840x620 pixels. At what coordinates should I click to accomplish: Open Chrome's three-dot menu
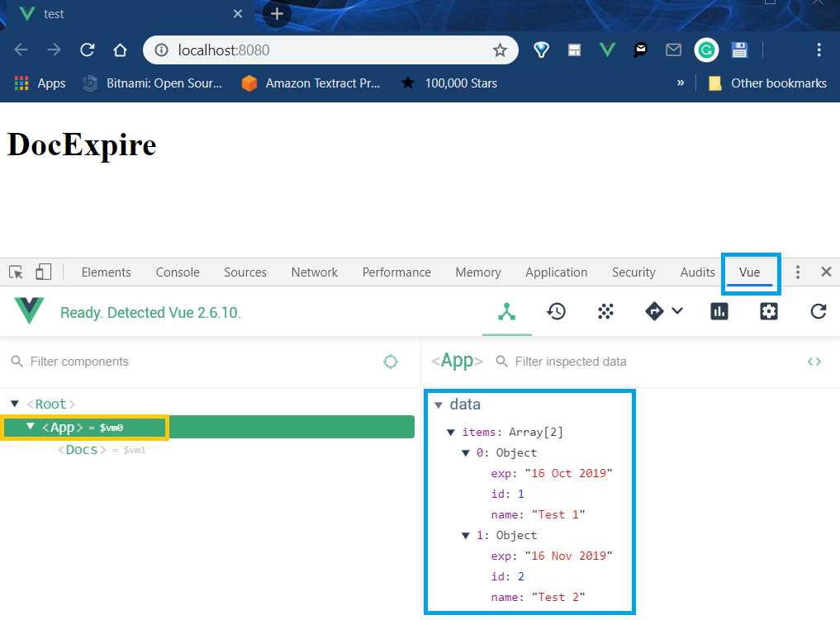coord(819,50)
